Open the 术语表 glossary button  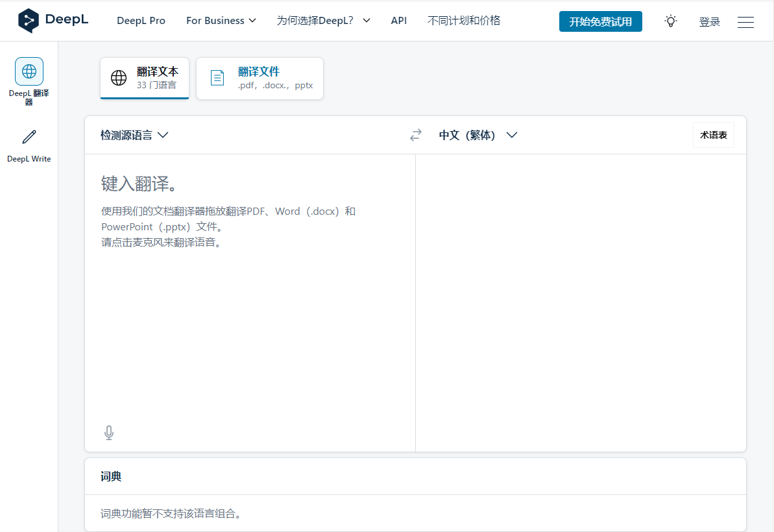(x=713, y=135)
